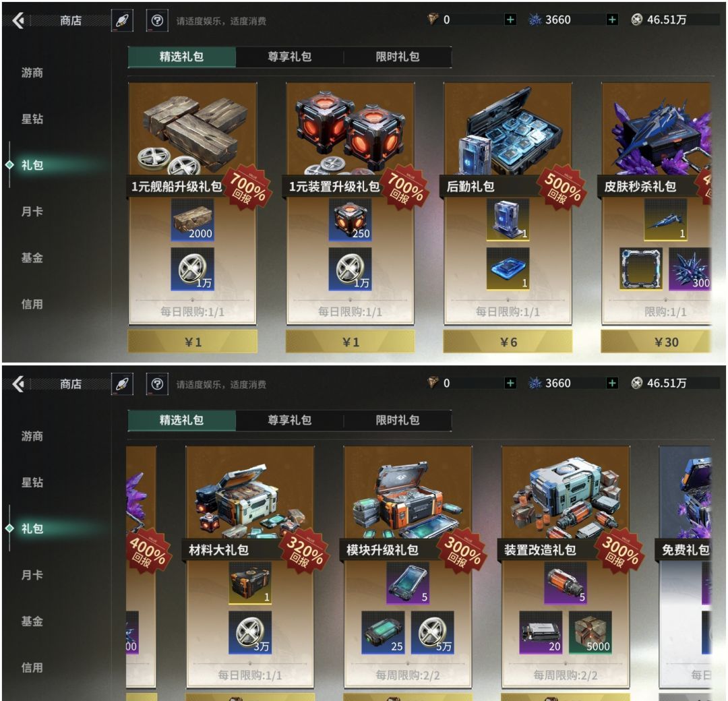The width and height of the screenshot is (728, 701).
Task: Click the 25 green module icon in 模块升级礼包
Action: (383, 633)
